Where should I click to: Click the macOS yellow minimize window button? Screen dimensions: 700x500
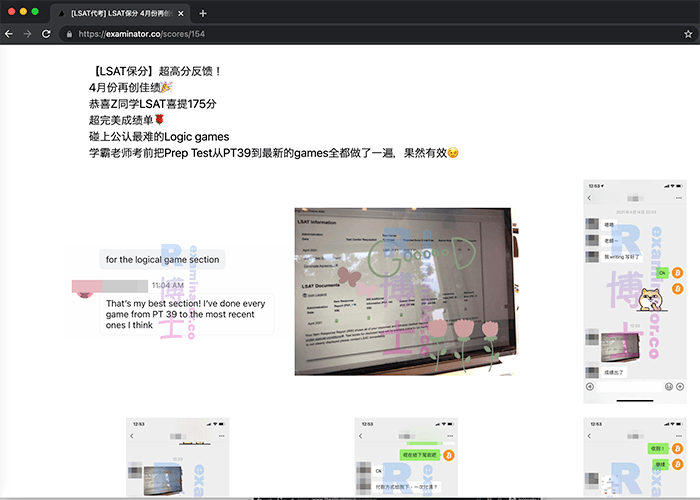point(23,12)
